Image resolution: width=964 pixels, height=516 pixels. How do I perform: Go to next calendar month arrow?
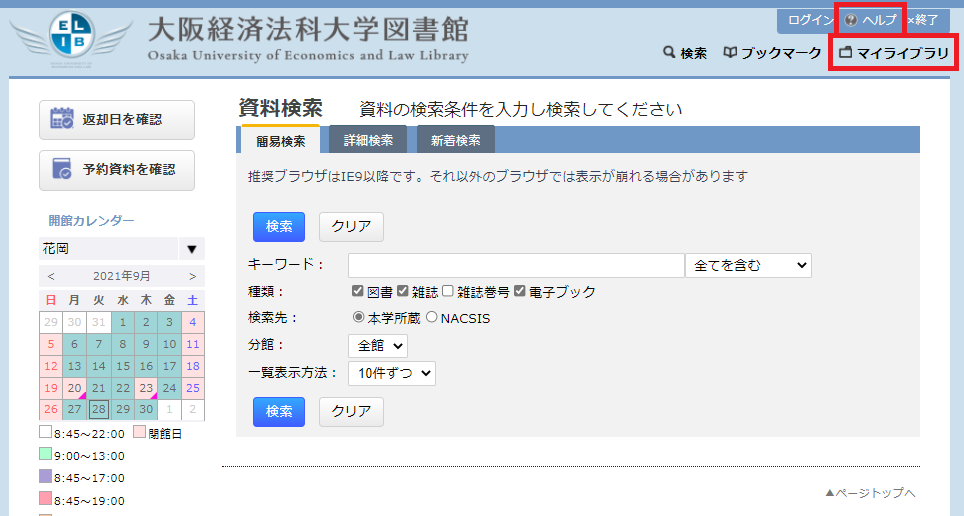(x=192, y=276)
